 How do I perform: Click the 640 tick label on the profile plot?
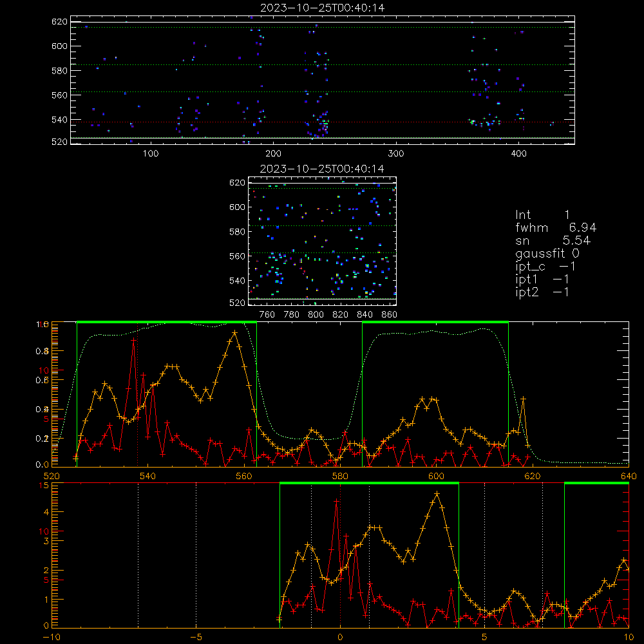(x=629, y=476)
